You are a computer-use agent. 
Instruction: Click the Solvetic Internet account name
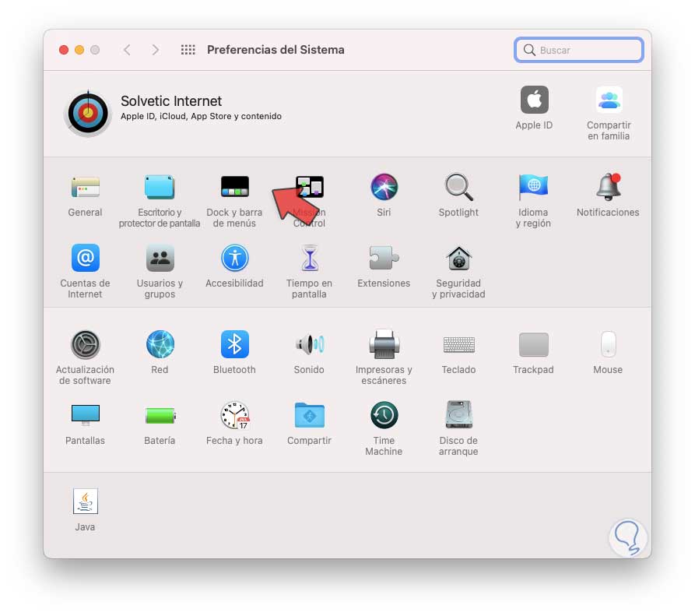[x=171, y=101]
